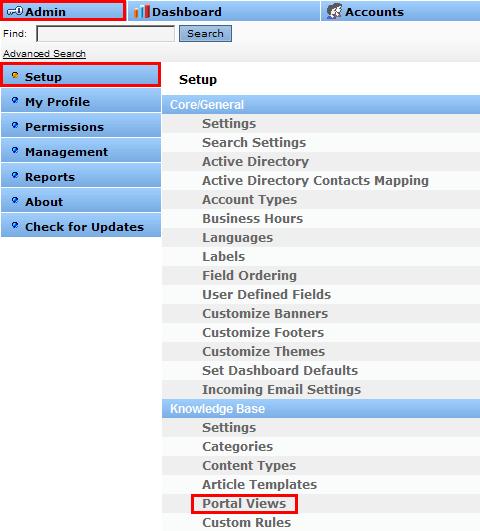Click the Accounts people icon
480x531 pixels.
coord(334,11)
